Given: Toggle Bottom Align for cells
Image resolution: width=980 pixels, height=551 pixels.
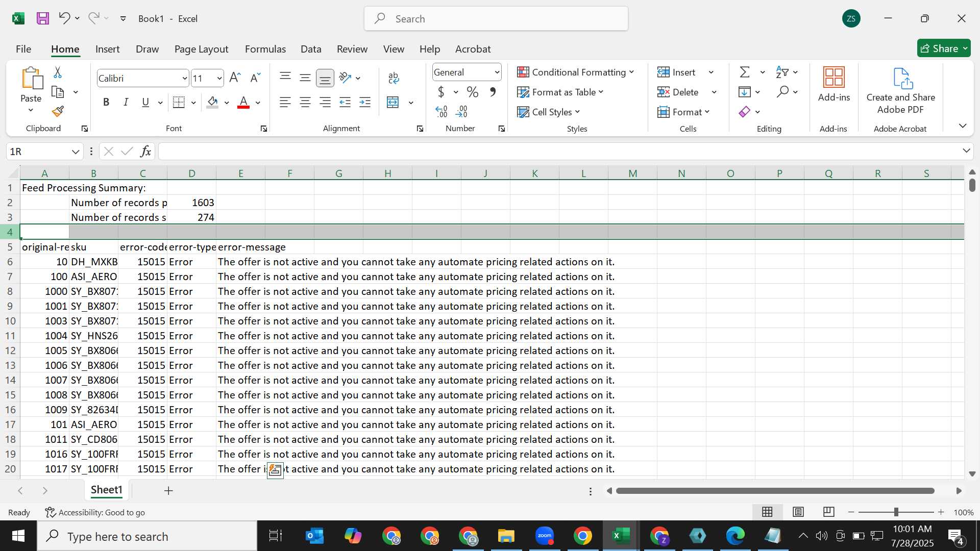Looking at the screenshot, I should 325,78.
